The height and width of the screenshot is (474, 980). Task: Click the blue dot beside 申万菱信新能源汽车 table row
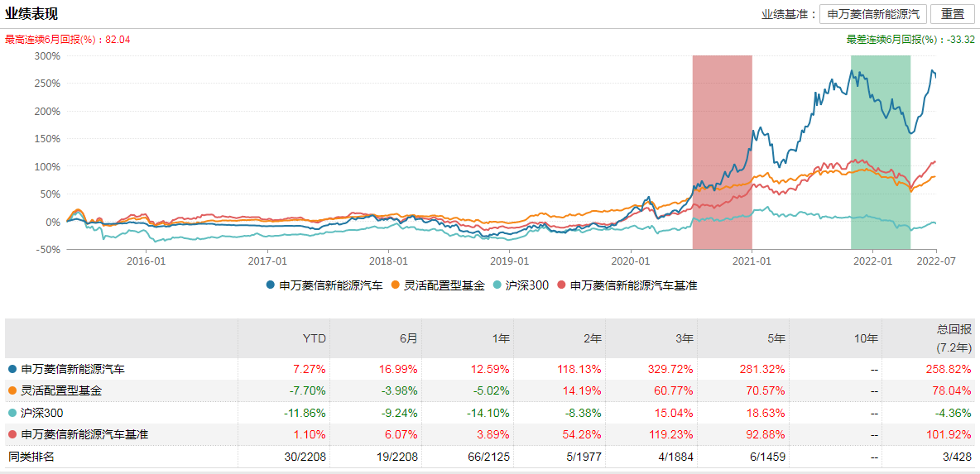[12, 369]
